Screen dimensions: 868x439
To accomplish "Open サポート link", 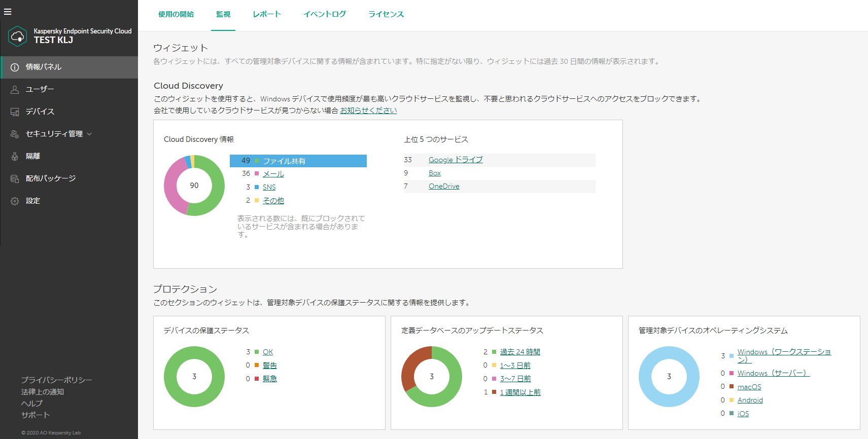I will click(35, 415).
